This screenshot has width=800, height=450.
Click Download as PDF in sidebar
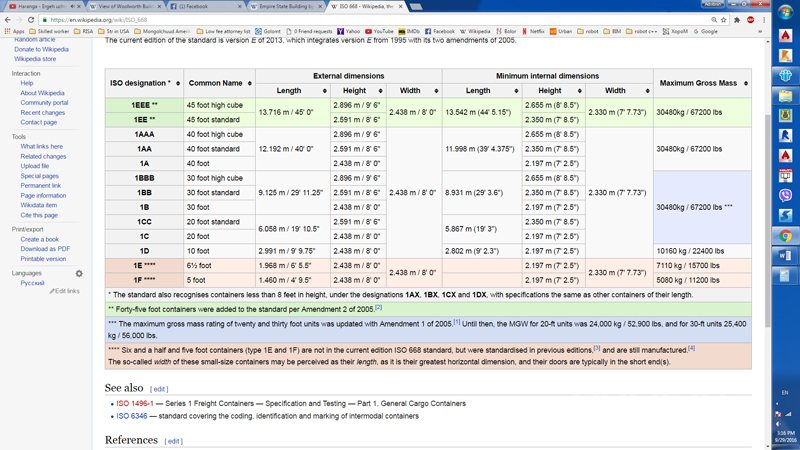click(x=45, y=249)
